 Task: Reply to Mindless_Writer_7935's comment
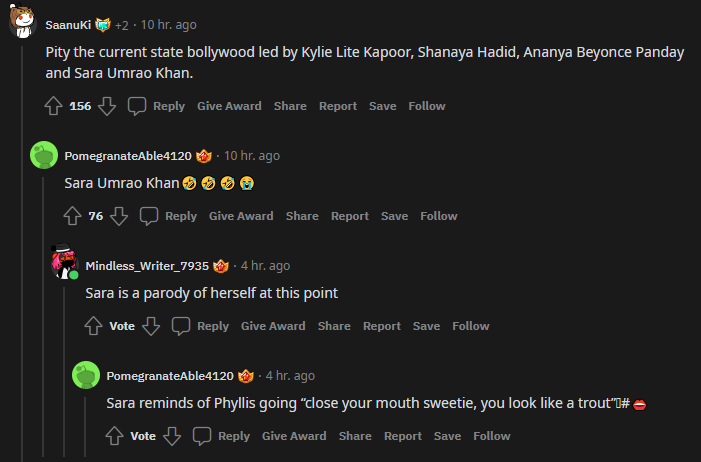tap(201, 326)
